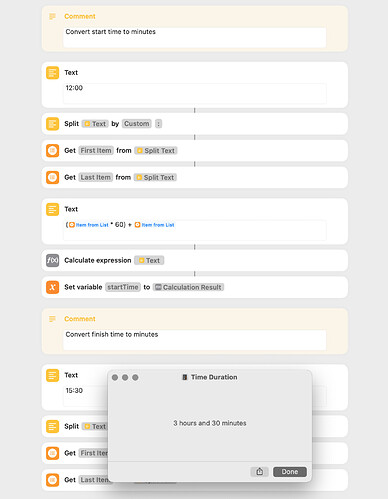388x499 pixels.
Task: Click the Get First Item action icon
Action: point(52,150)
